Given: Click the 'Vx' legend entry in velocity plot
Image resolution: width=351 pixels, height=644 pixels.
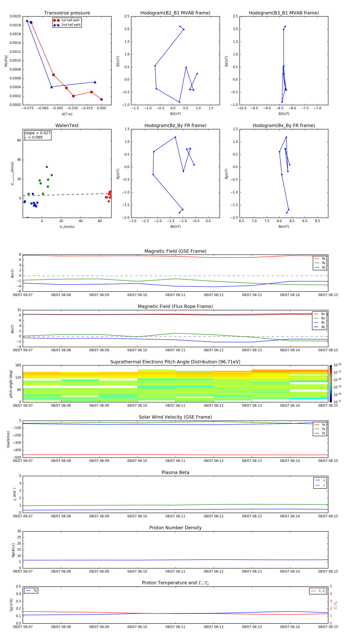Looking at the screenshot, I should coord(320,424).
